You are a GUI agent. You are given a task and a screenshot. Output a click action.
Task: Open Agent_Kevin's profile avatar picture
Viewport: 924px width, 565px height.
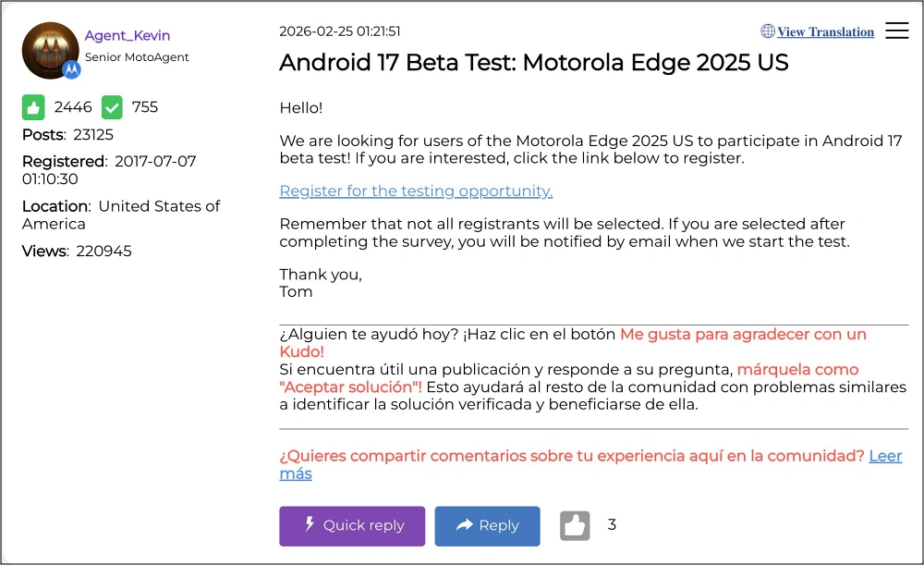coord(48,48)
